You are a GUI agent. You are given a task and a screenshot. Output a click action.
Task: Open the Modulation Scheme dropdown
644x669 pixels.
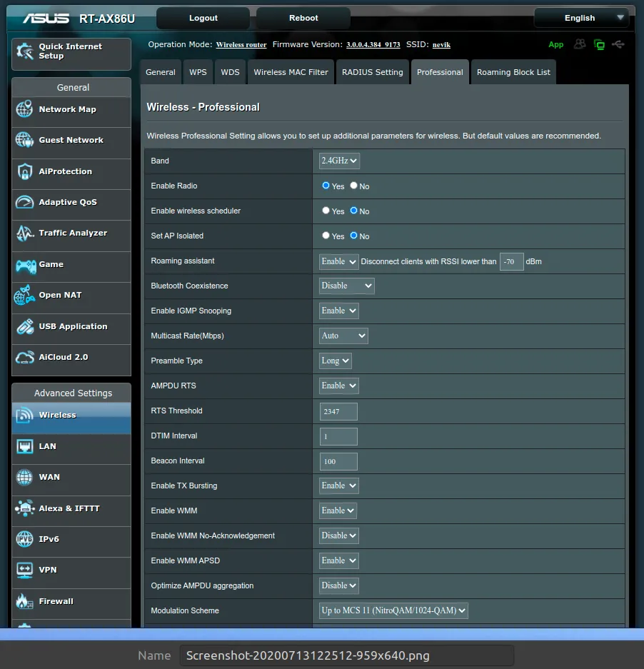tap(393, 610)
